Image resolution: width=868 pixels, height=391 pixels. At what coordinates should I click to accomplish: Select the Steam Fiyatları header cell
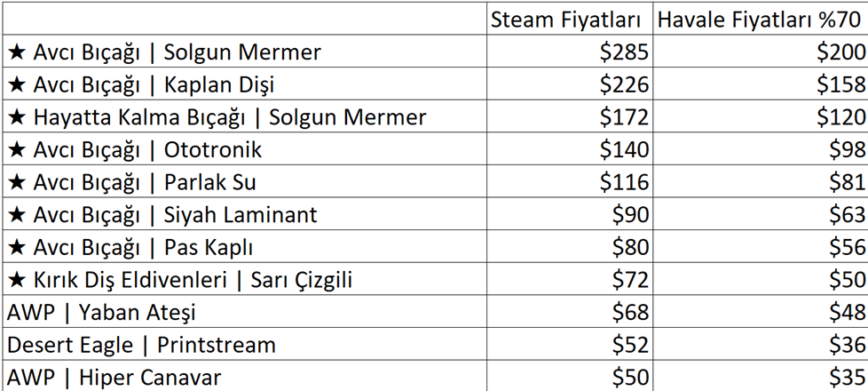[570, 19]
